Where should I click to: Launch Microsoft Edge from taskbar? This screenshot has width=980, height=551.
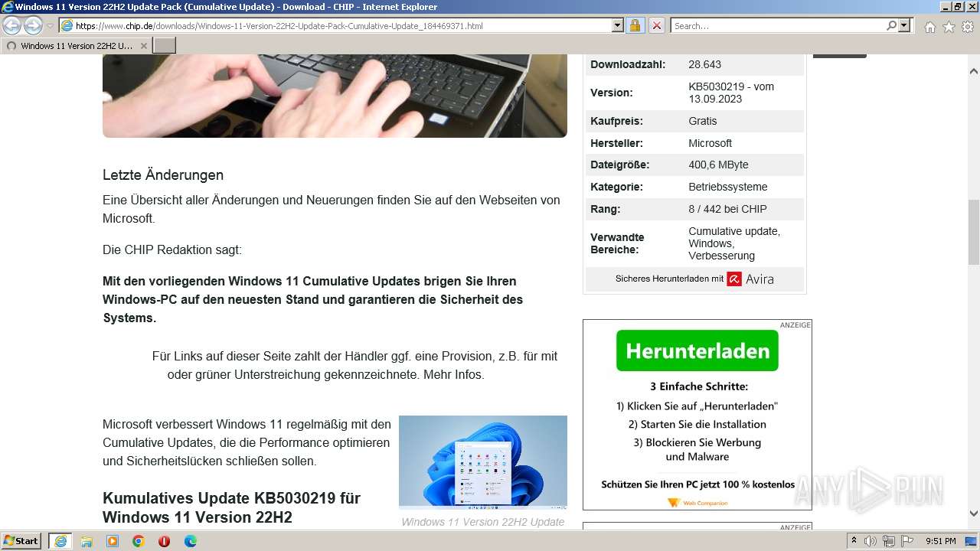191,541
